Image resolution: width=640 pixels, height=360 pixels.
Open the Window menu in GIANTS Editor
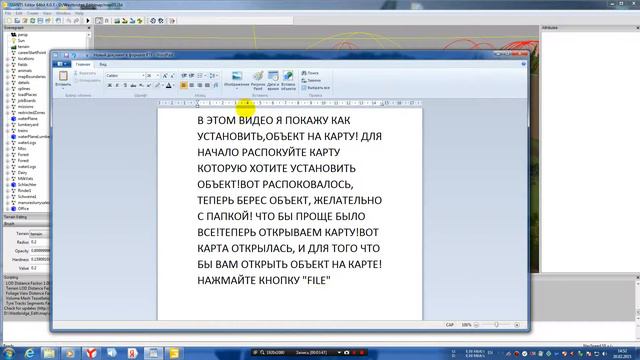(x=63, y=13)
